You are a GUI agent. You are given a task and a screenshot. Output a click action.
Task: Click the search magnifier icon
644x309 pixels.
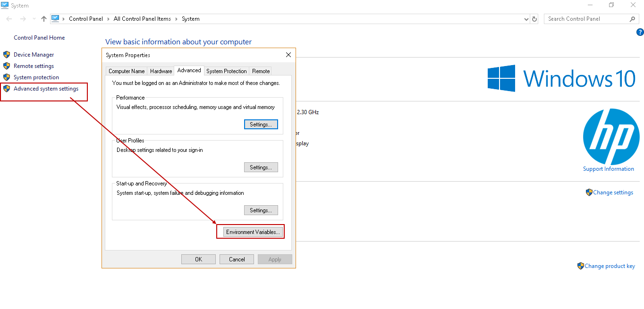(x=633, y=19)
